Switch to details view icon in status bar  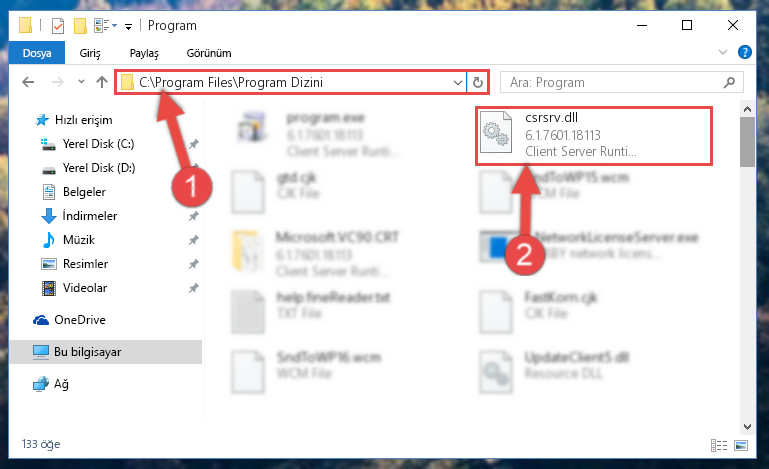click(x=719, y=445)
